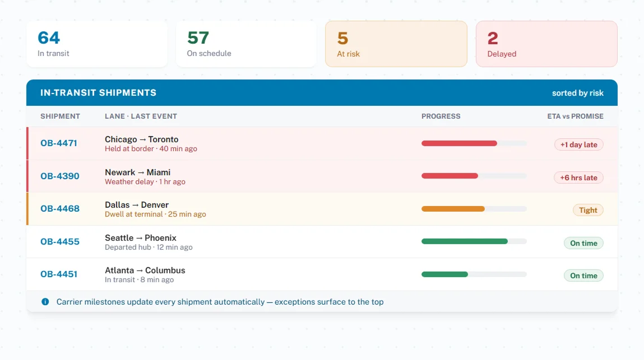Open shipment OB-4468
The height and width of the screenshot is (360, 644).
tap(59, 208)
